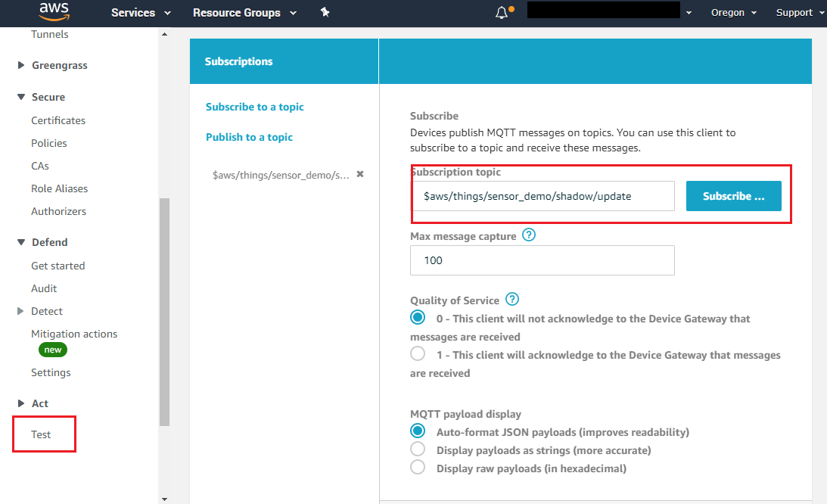Viewport: 827px width, 504px height.
Task: Open CAs in the sidebar
Action: pos(40,166)
